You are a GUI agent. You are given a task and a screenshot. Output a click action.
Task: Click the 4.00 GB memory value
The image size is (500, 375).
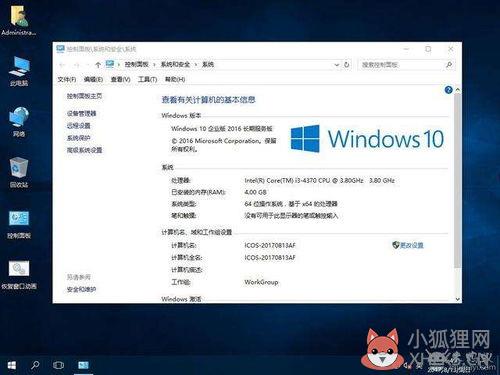255,192
